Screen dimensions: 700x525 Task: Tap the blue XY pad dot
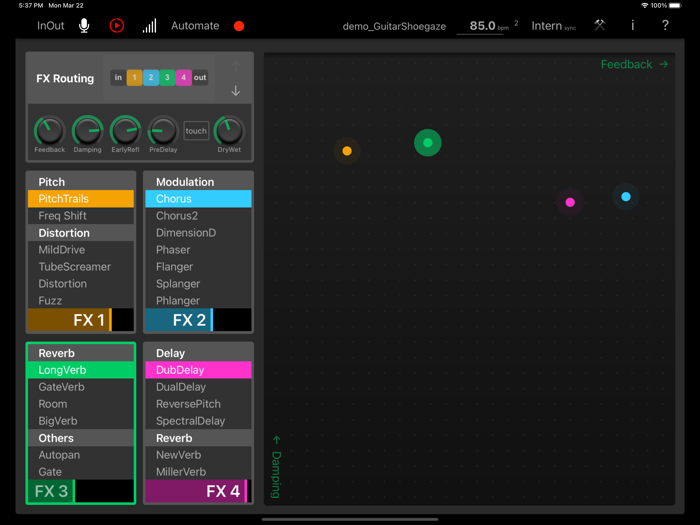(626, 196)
